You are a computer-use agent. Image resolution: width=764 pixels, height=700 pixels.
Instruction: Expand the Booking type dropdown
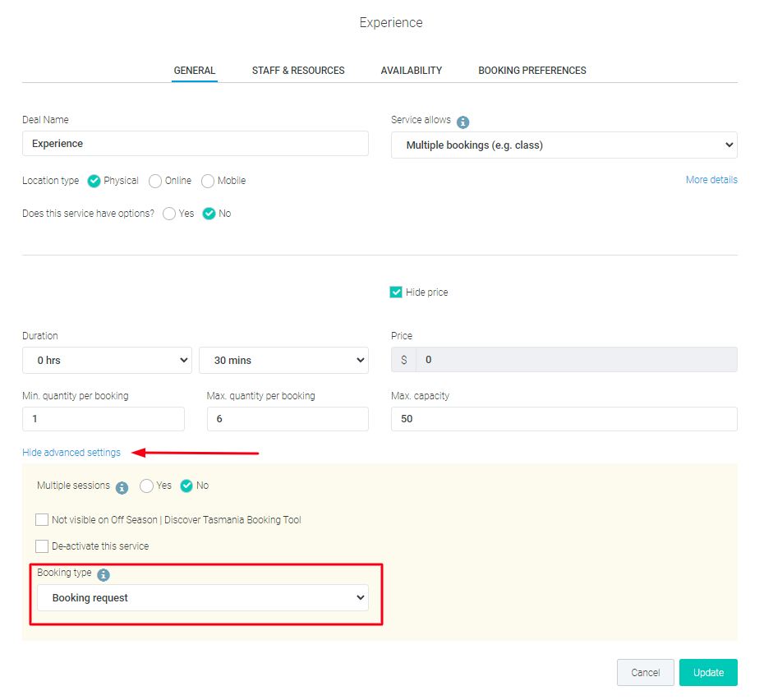tap(203, 597)
